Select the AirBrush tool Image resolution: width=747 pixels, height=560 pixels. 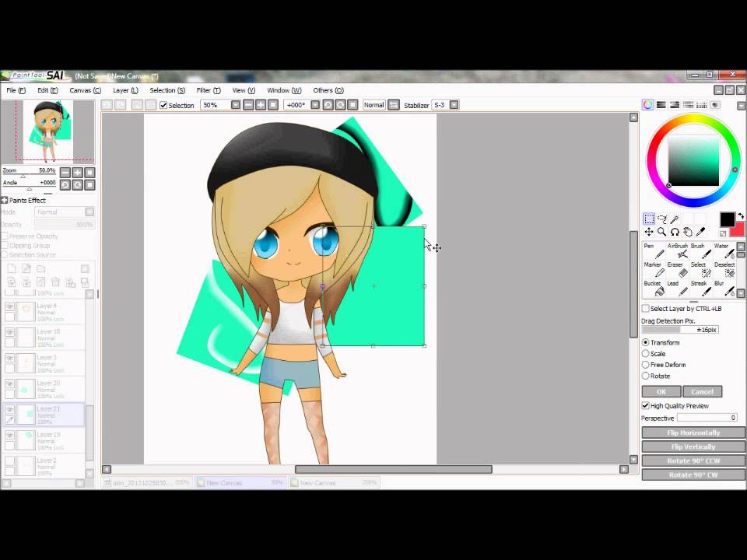point(678,251)
